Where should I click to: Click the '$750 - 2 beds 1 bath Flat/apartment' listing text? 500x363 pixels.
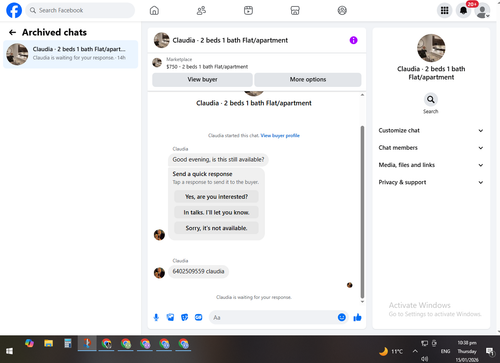207,67
